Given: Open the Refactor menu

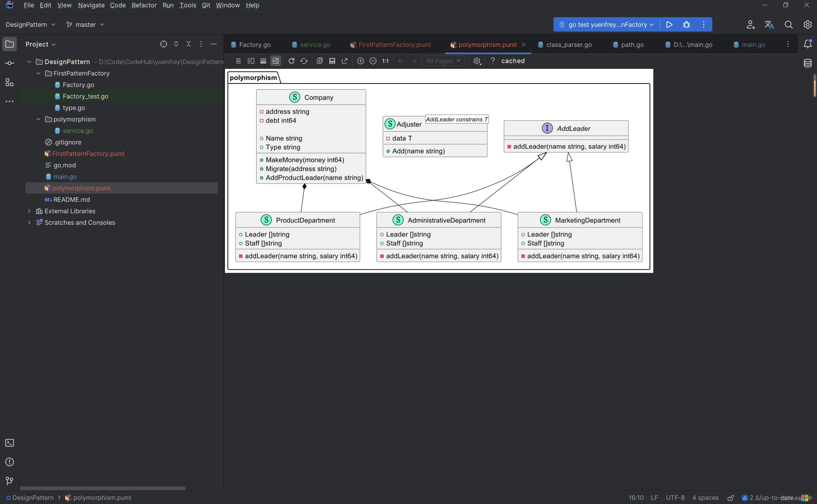Looking at the screenshot, I should (144, 5).
